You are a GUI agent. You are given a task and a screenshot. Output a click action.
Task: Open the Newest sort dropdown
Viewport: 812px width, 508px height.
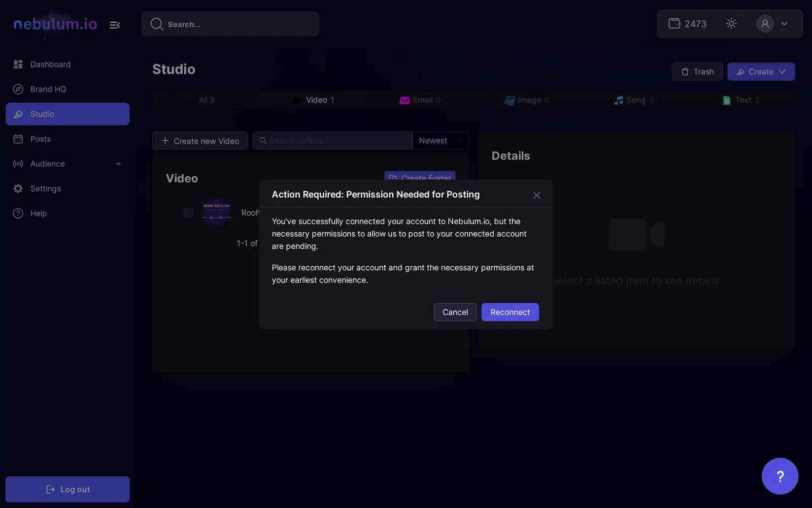(441, 141)
